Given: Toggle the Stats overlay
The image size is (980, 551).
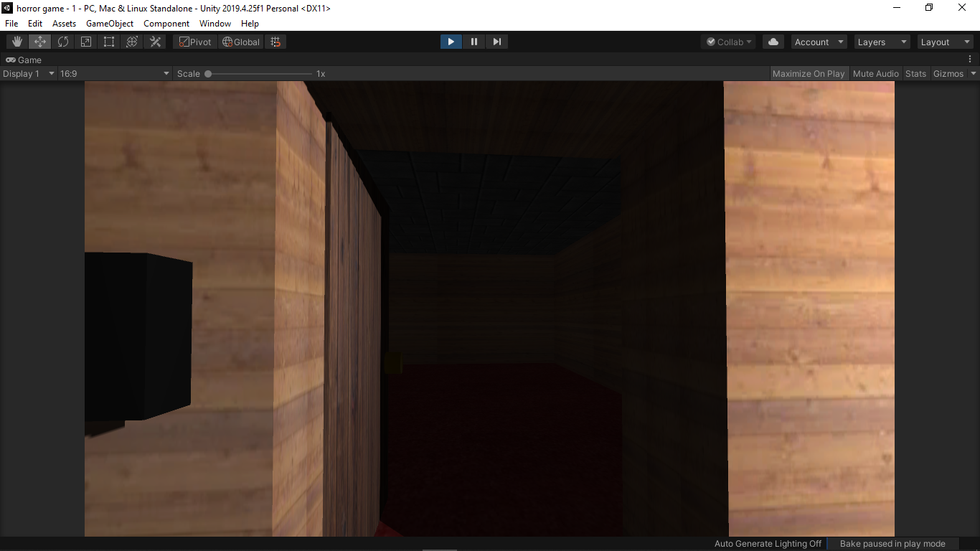Looking at the screenshot, I should coord(915,73).
